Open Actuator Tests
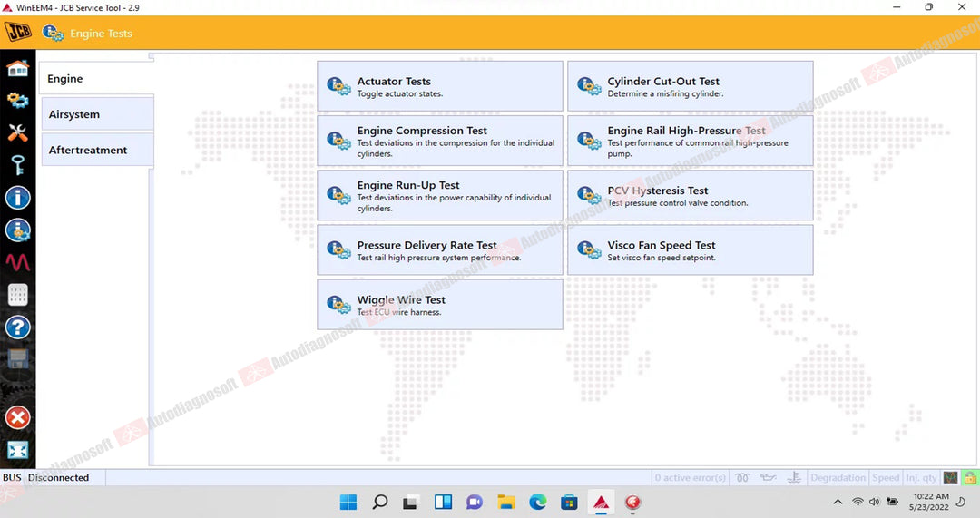Viewport: 980px width, 518px height. [x=440, y=86]
